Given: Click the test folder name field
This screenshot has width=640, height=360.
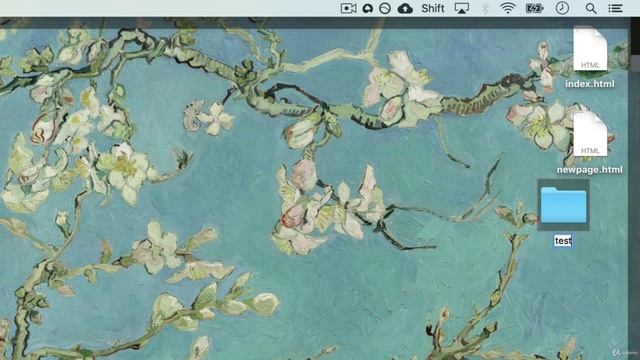Looking at the screenshot, I should coord(563,241).
